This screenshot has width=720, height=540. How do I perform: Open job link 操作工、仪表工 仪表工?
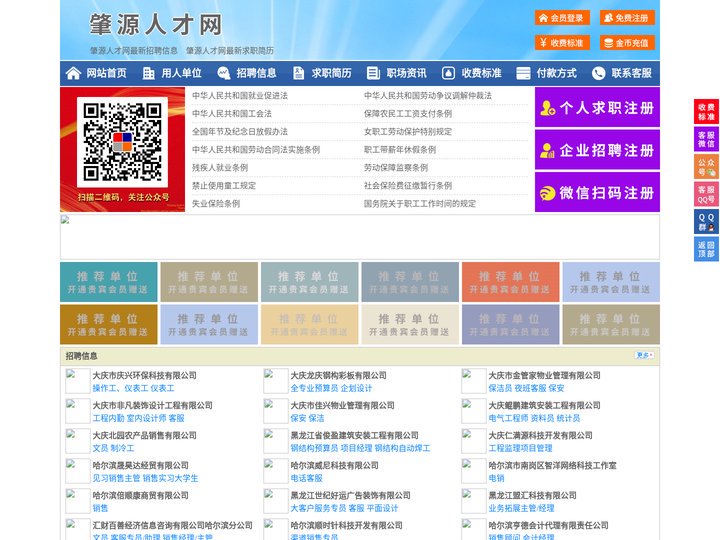pyautogui.click(x=133, y=388)
